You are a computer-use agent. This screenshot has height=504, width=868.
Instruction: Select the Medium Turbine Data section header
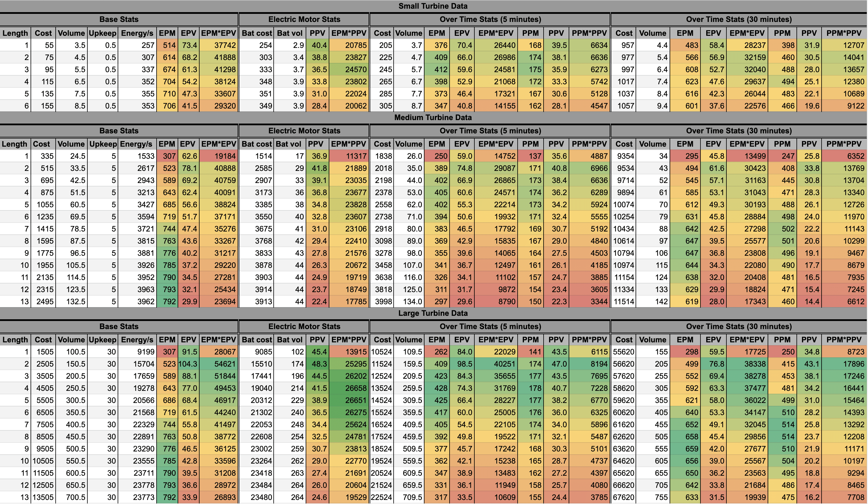coord(433,117)
